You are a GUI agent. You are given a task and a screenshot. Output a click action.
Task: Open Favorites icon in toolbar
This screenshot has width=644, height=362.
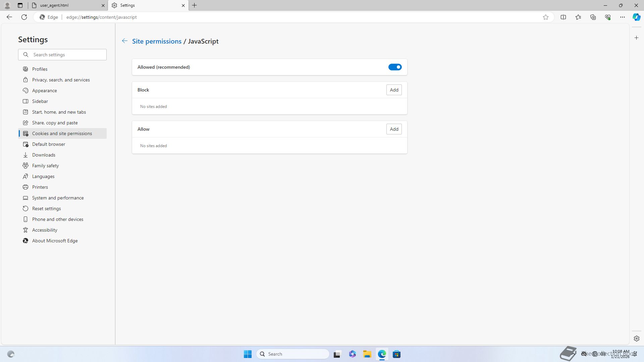pyautogui.click(x=578, y=17)
